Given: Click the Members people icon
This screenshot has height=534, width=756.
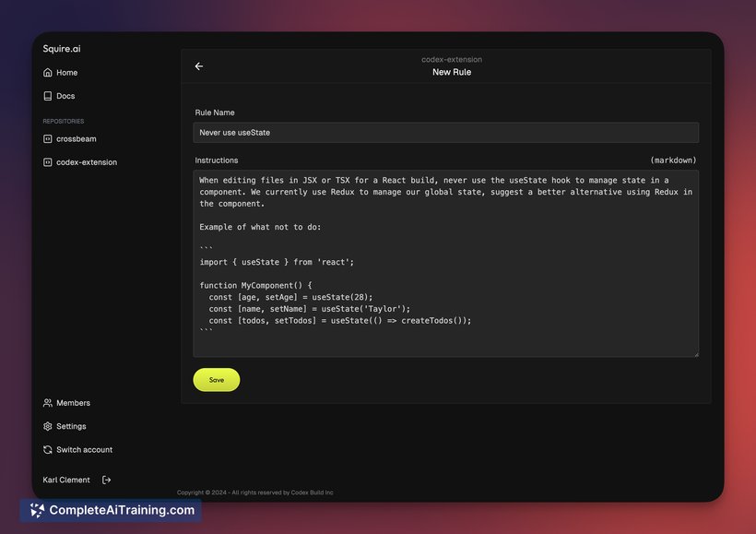Looking at the screenshot, I should pyautogui.click(x=47, y=403).
